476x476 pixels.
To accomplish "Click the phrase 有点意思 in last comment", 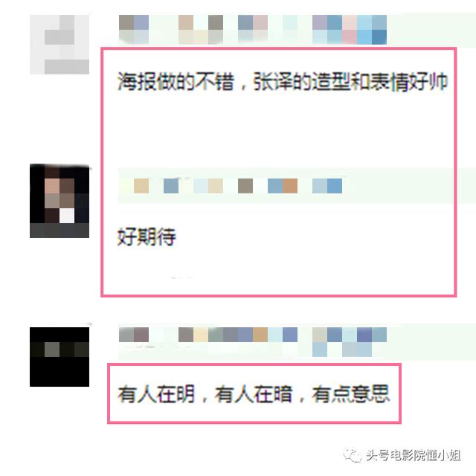I will pos(351,394).
